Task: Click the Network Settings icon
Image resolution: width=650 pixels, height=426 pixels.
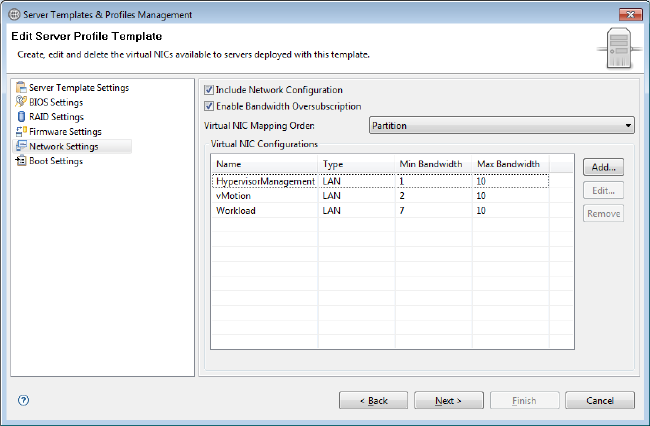Action: click(x=21, y=146)
